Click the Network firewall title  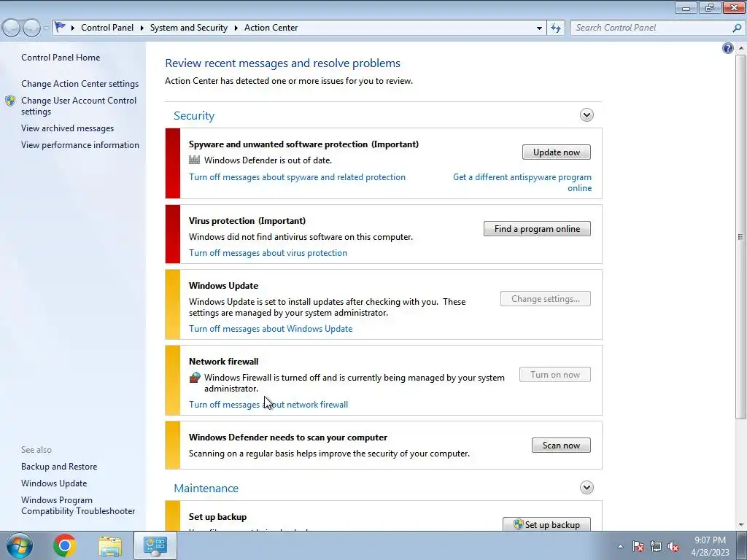coord(223,361)
